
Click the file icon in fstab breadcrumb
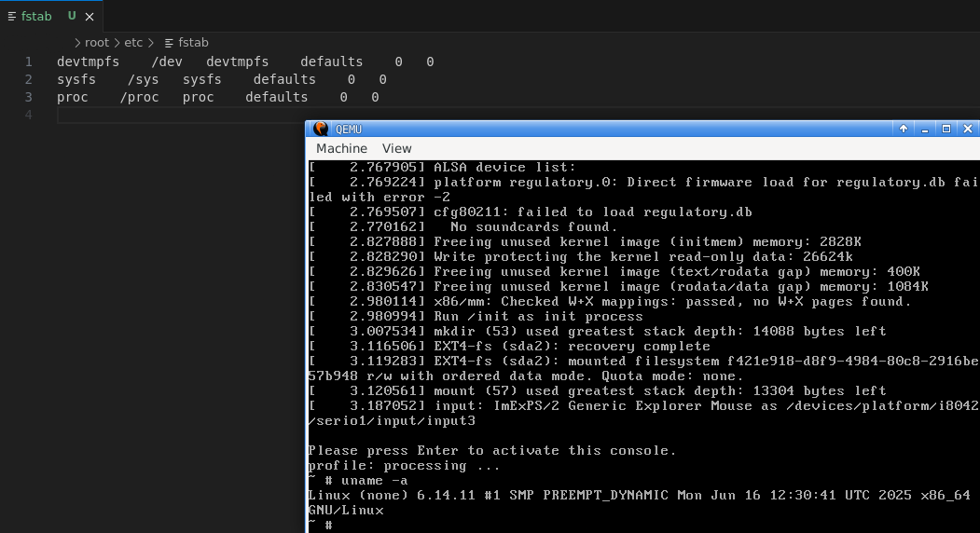click(169, 43)
